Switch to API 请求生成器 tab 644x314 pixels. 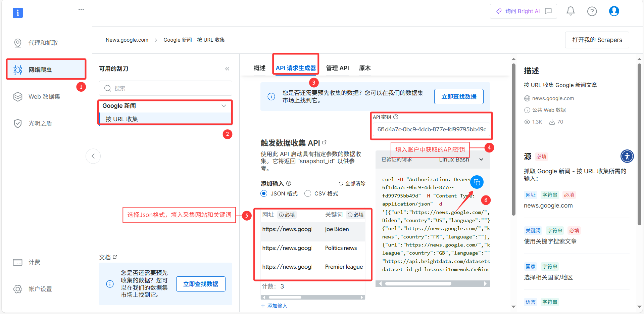point(296,68)
